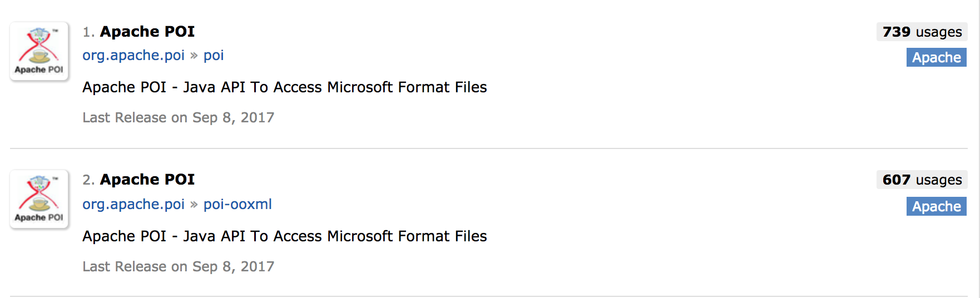The image size is (980, 298).
Task: Click the » separator before poi
Action: 194,56
